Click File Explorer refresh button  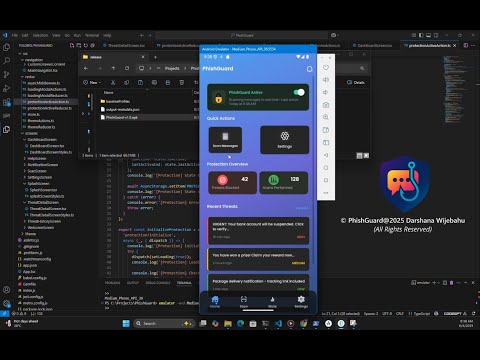(x=127, y=68)
